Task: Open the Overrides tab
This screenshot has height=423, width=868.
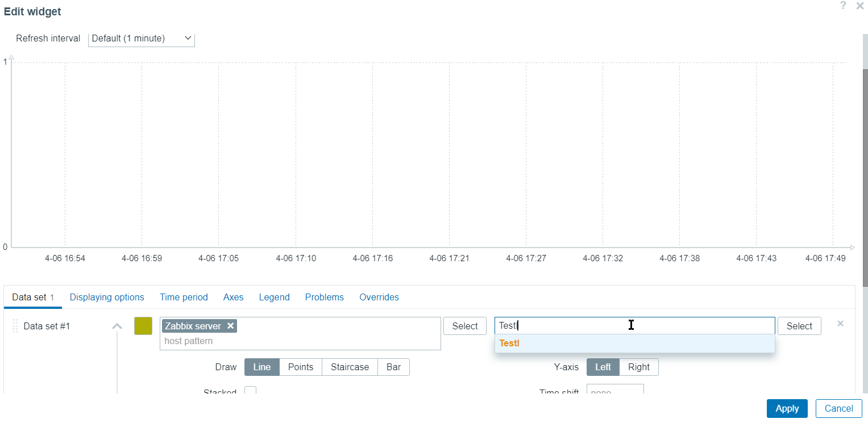Action: pyautogui.click(x=379, y=297)
